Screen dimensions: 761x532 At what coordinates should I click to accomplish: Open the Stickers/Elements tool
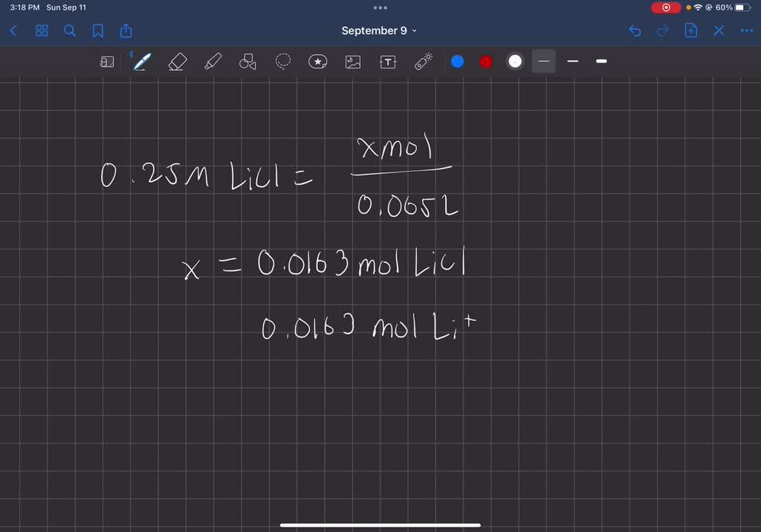[x=318, y=62]
